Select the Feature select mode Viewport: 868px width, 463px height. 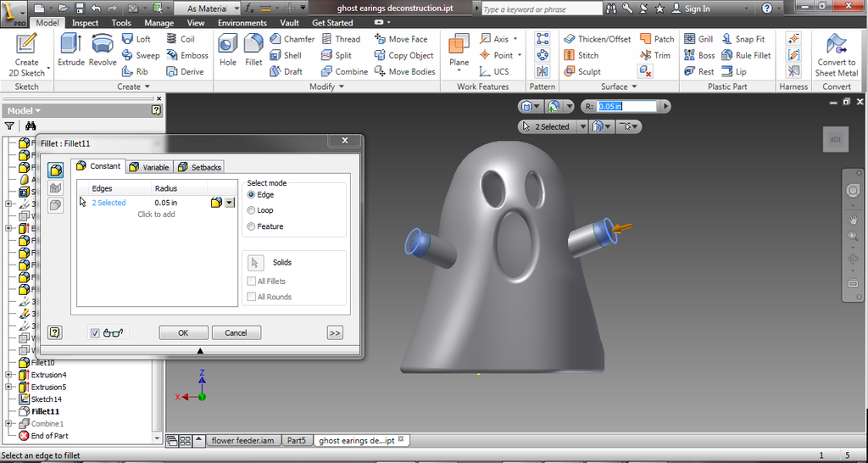[251, 226]
